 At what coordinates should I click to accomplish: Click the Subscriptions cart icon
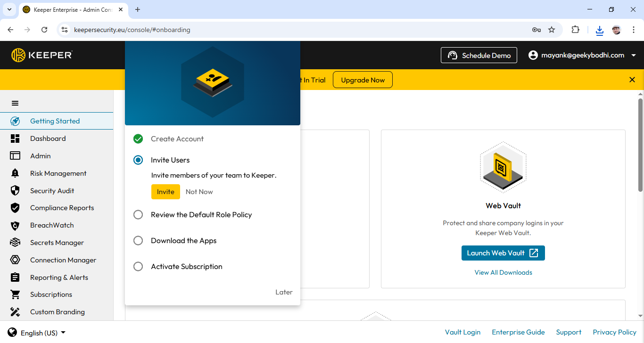(x=15, y=294)
